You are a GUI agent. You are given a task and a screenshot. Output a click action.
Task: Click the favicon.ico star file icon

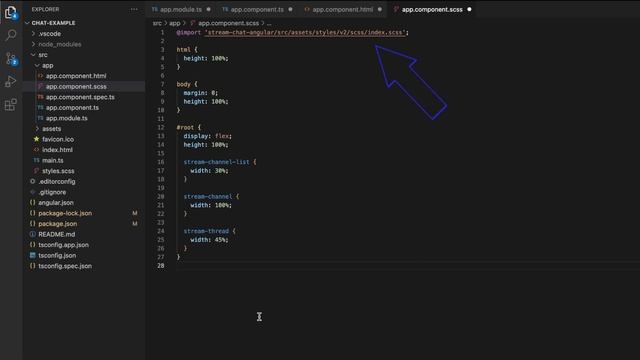(36, 139)
